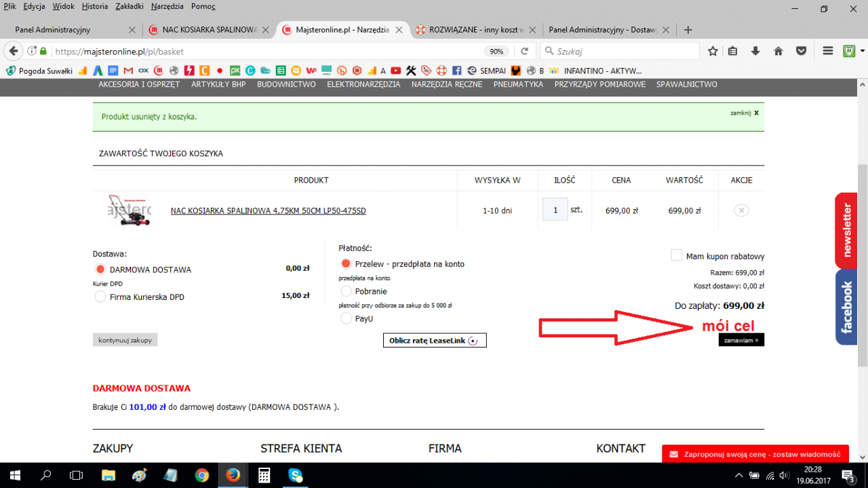Click the site identity lock icon
The image size is (868, 488).
click(x=43, y=52)
